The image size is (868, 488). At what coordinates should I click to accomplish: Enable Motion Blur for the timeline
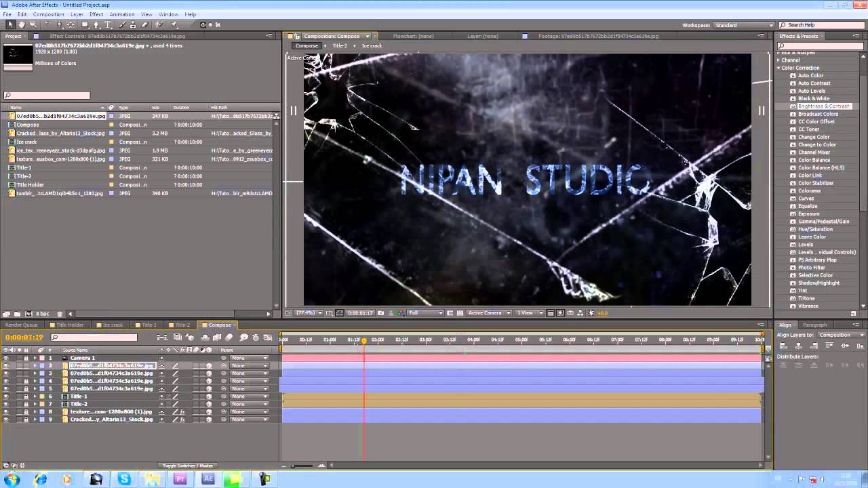tap(229, 337)
